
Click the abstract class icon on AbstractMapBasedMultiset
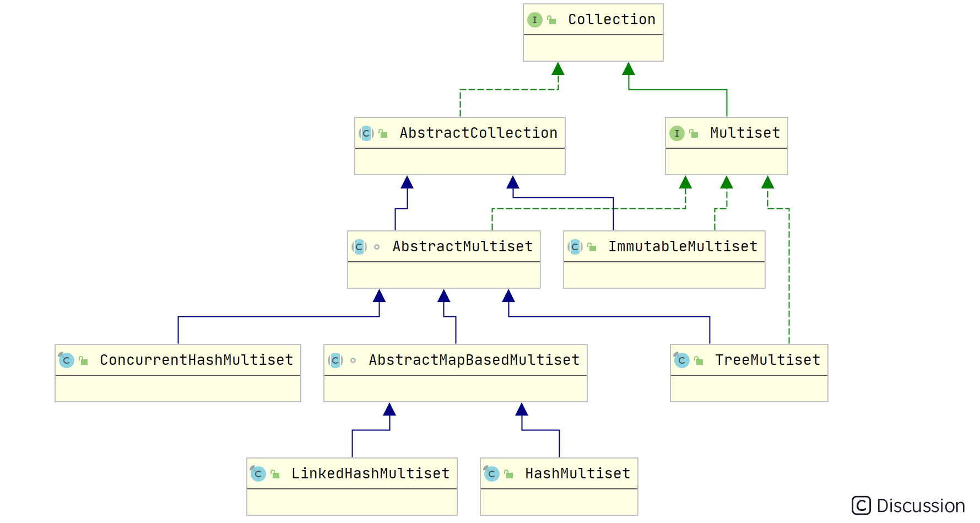point(335,360)
